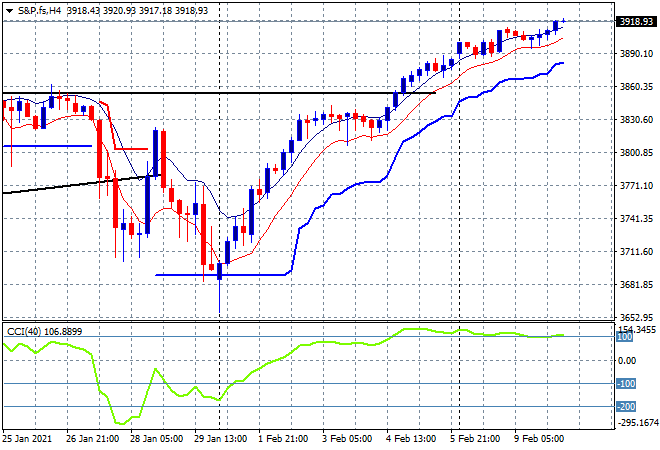
Task: Select the 28 Jan 05:00 time label
Action: (x=156, y=439)
